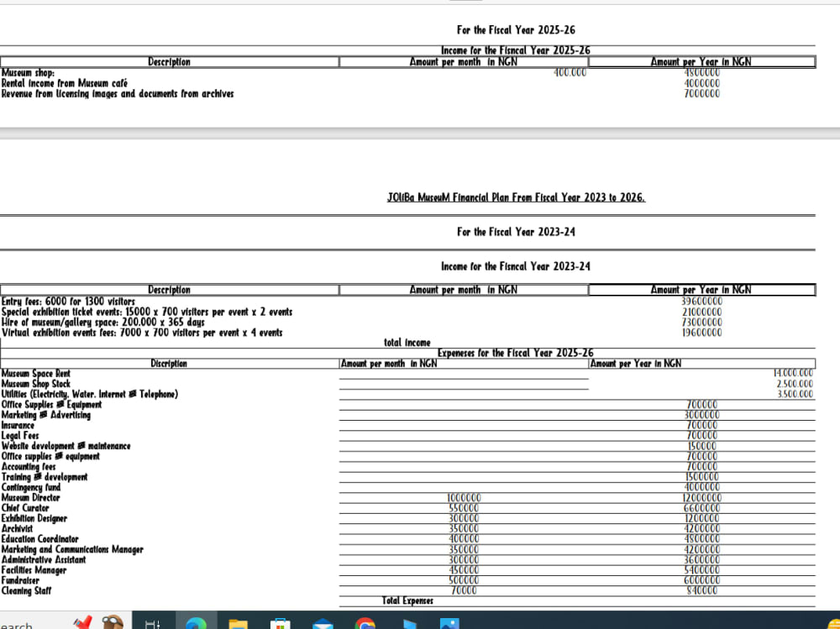840x629 pixels.
Task: Click the heading 'For the Fiscal Year 2025-26'
Action: [x=516, y=30]
